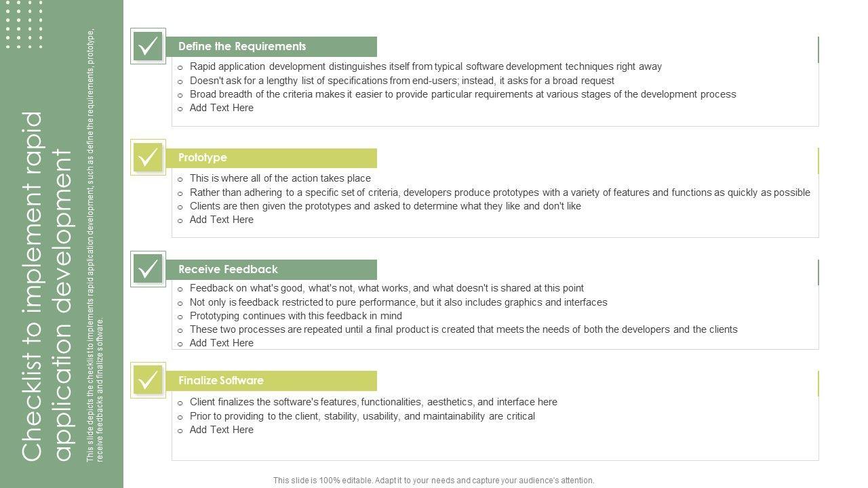Select the Finalize Software header bar

tap(271, 380)
